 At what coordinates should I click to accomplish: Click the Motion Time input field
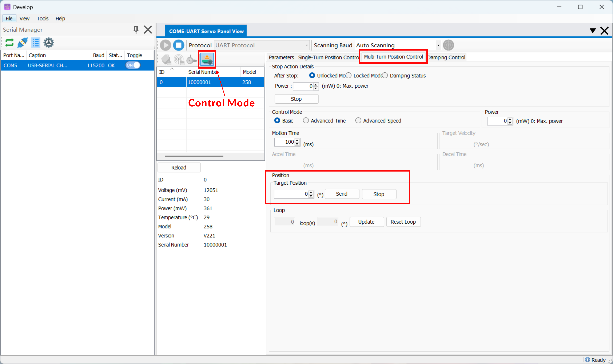[285, 142]
